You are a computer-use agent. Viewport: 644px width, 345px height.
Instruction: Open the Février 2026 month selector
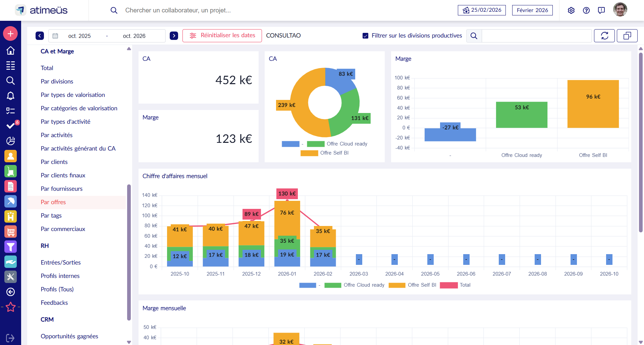(x=532, y=10)
